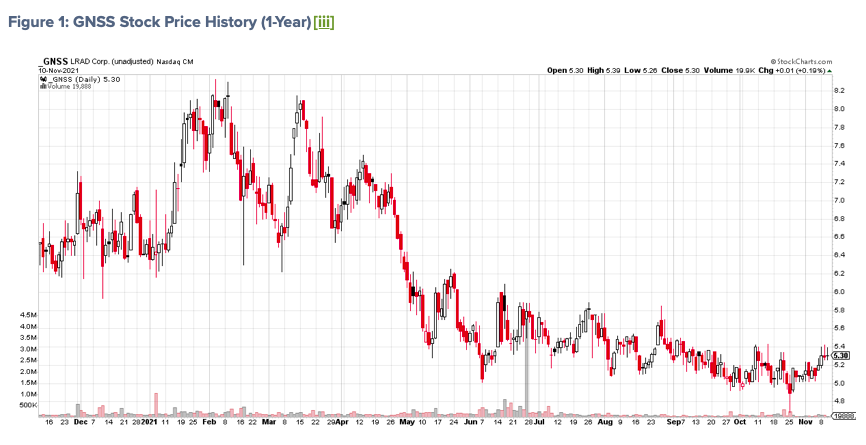This screenshot has width=866, height=445.
Task: Click the Jul month label on the time axis
Action: tap(539, 422)
